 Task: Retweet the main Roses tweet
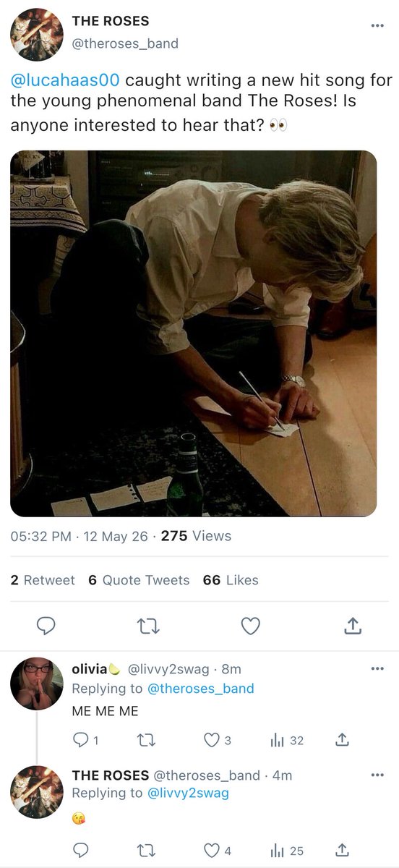click(x=148, y=626)
